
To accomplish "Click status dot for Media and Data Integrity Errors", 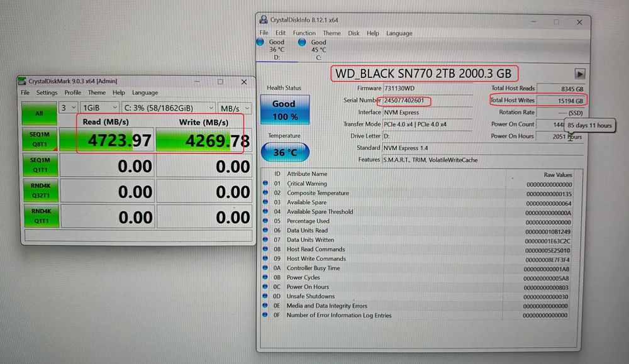I will 265,306.
